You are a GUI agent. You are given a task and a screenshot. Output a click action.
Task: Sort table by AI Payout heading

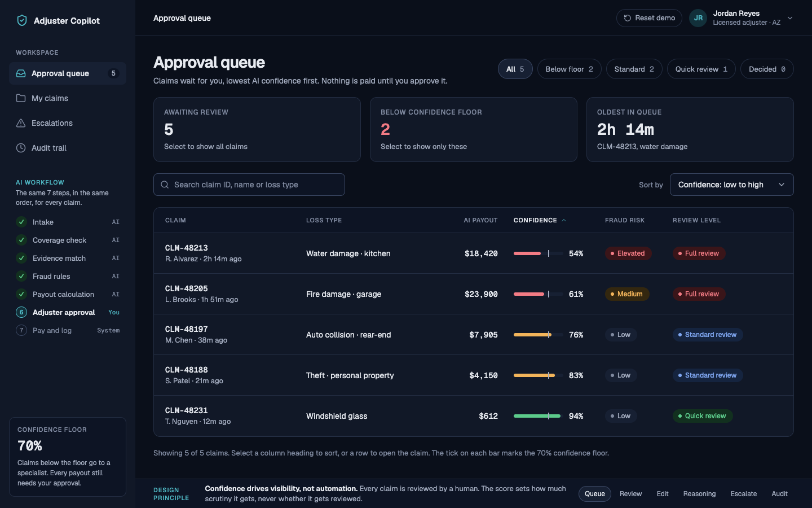(x=480, y=220)
